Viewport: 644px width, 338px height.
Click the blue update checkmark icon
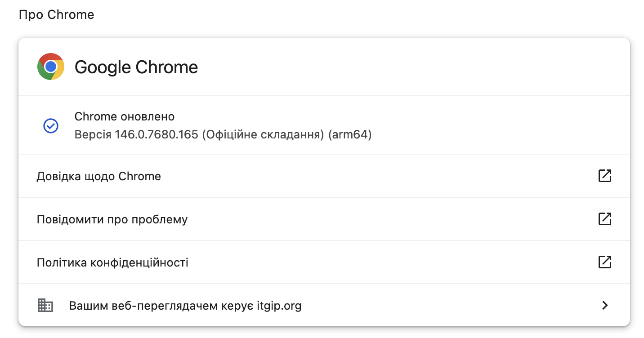coord(51,126)
